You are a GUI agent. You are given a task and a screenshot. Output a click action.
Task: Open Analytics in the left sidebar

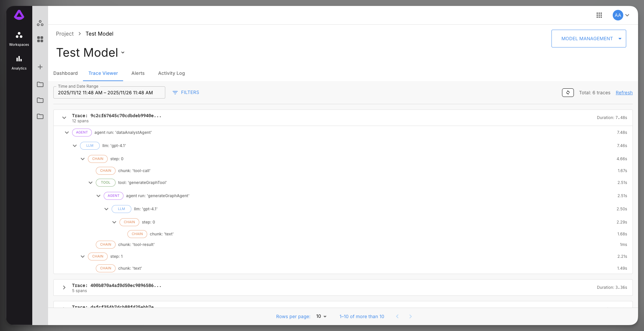19,63
